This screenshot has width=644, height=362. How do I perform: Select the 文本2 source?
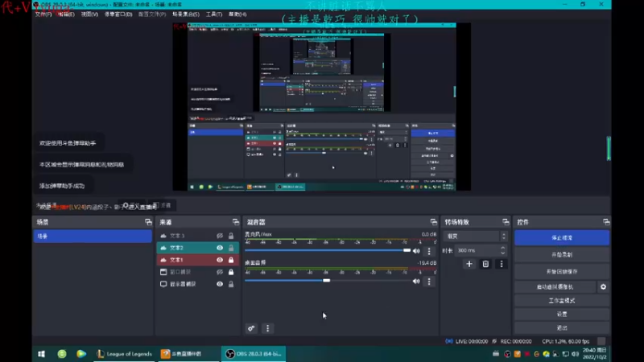click(x=197, y=248)
